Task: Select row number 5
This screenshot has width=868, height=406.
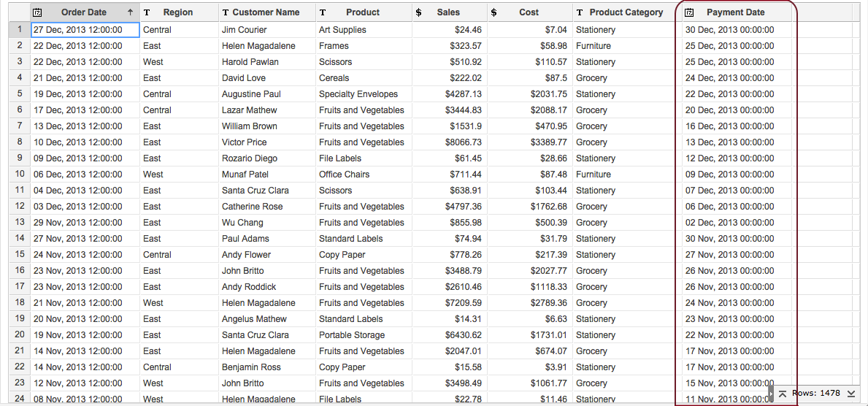Action: pyautogui.click(x=20, y=94)
